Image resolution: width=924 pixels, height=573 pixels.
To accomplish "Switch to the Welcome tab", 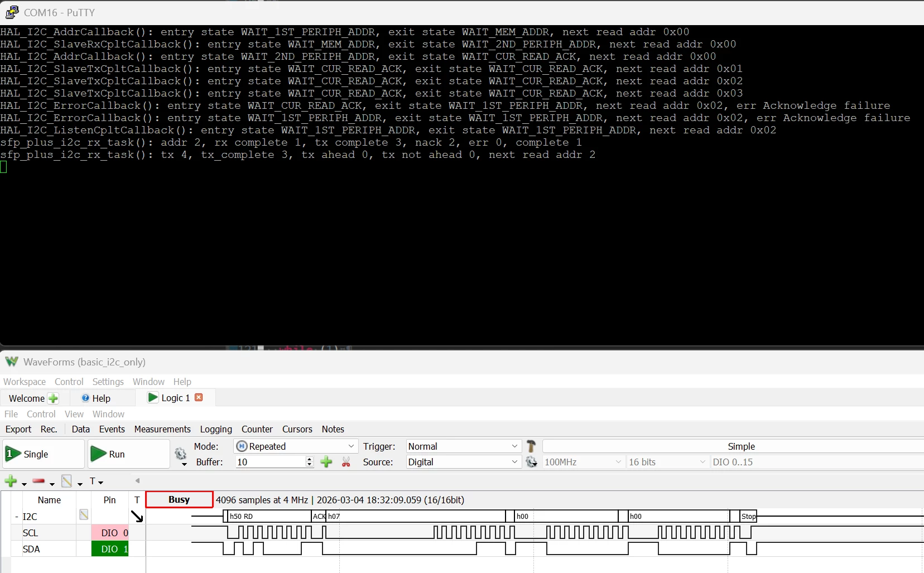I will [x=27, y=398].
